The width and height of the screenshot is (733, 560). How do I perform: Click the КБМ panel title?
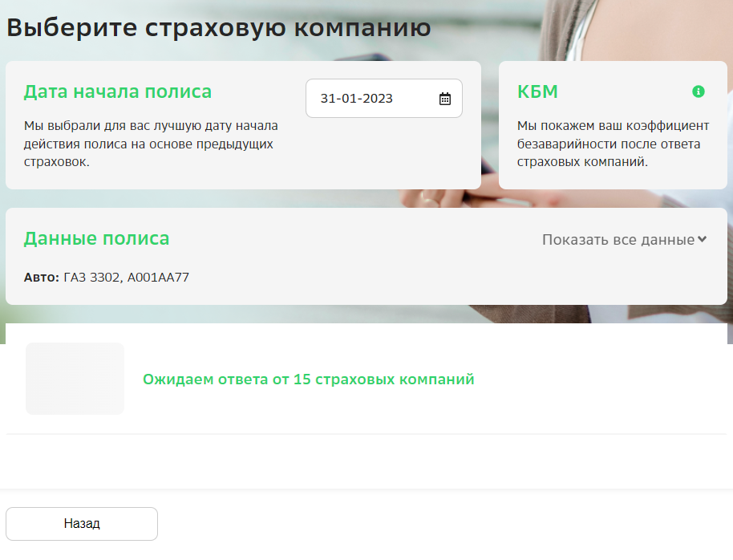537,91
